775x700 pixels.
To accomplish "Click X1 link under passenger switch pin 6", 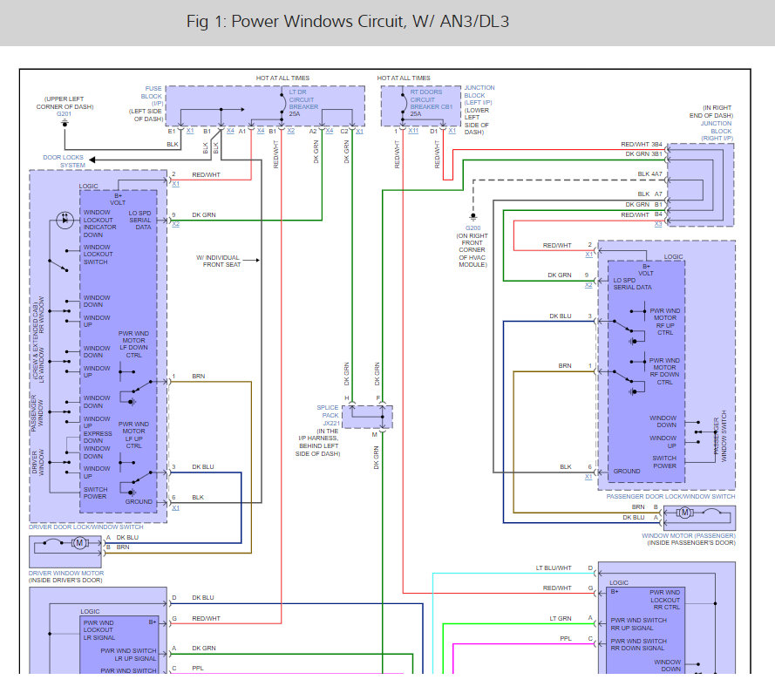I will [588, 477].
